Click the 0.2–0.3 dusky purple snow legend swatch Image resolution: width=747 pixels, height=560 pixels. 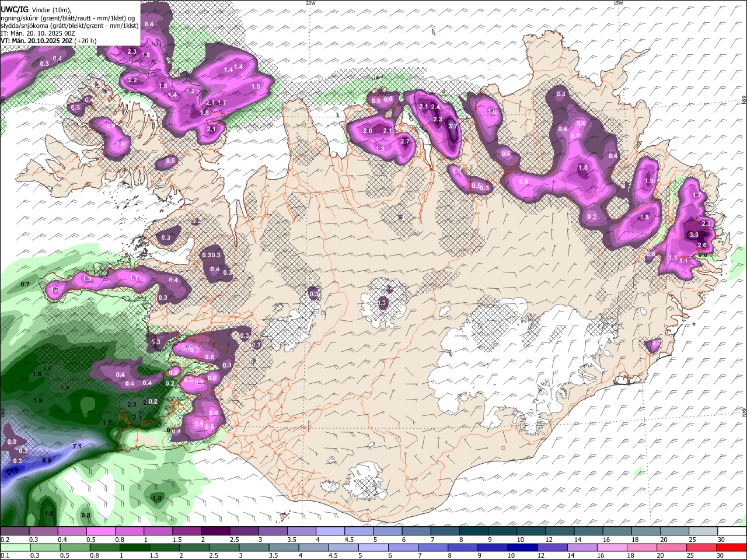(15, 531)
